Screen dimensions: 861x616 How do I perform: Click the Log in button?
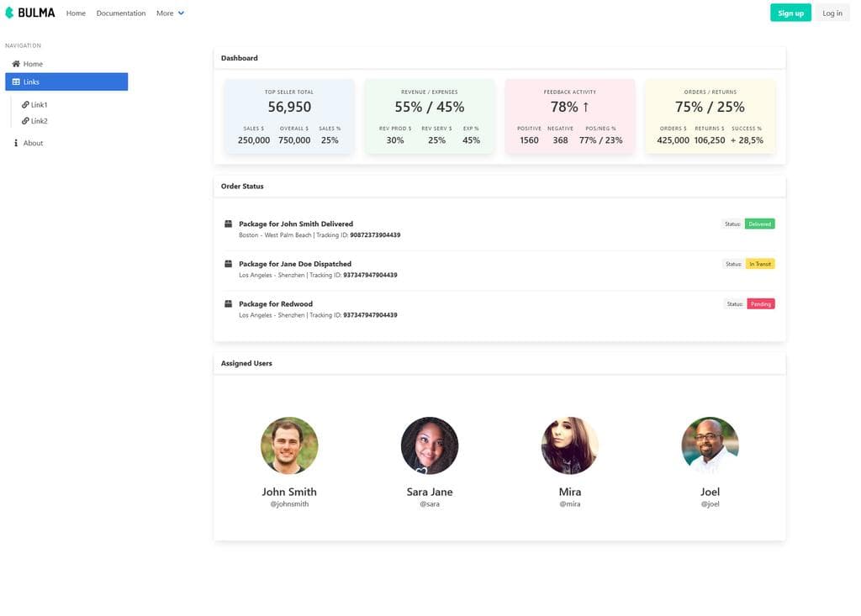[x=832, y=13]
